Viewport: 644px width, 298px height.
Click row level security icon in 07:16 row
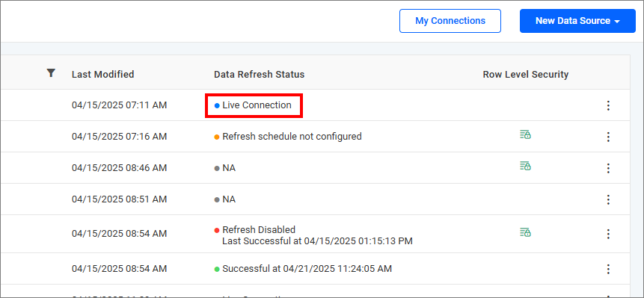(x=525, y=134)
